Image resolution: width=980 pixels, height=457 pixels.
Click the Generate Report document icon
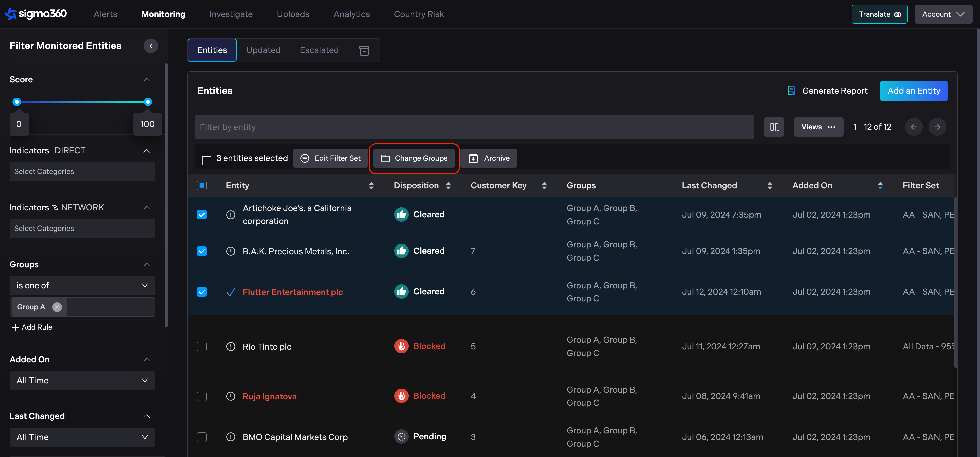[791, 91]
